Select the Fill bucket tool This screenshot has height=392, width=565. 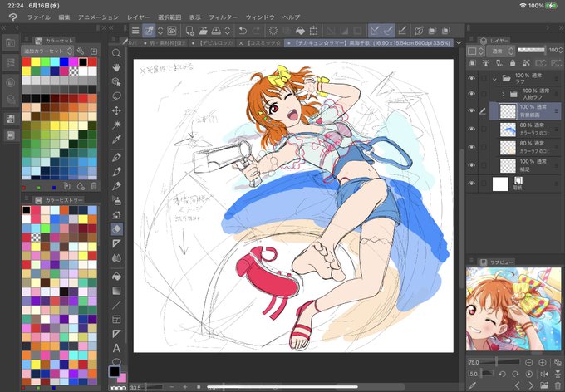(116, 277)
